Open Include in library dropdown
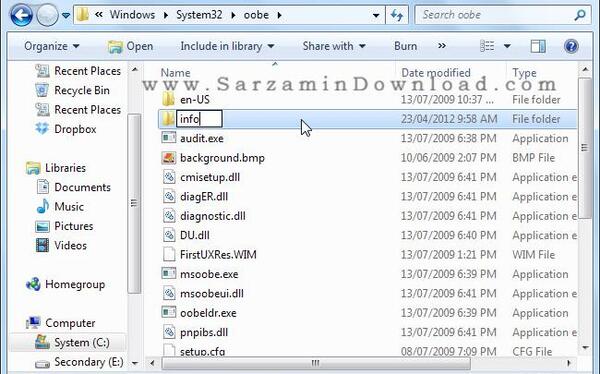This screenshot has height=374, width=600. click(x=227, y=46)
